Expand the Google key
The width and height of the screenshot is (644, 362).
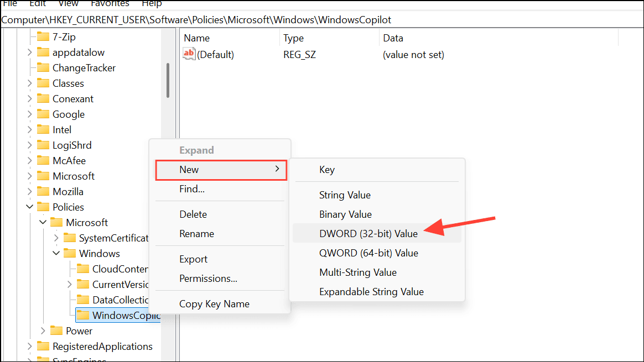29,114
